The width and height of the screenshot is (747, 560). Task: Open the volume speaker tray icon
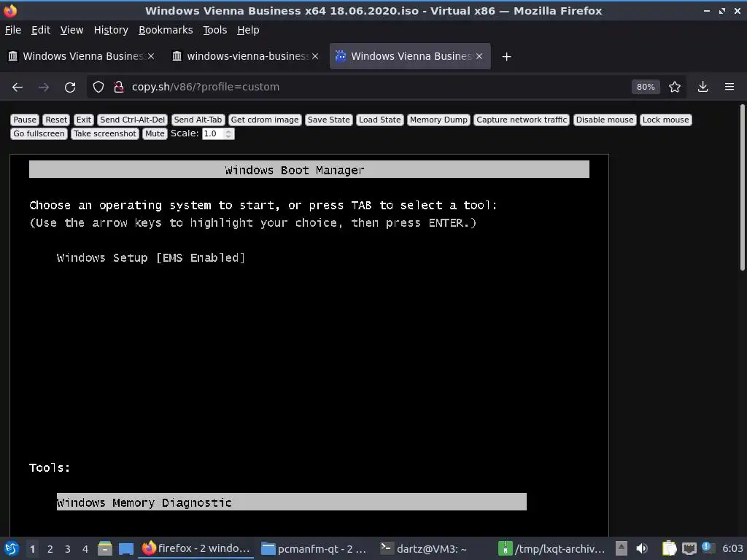642,549
